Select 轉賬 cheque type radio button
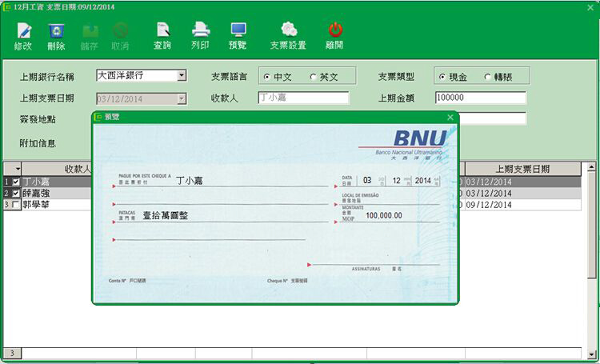 coord(486,78)
